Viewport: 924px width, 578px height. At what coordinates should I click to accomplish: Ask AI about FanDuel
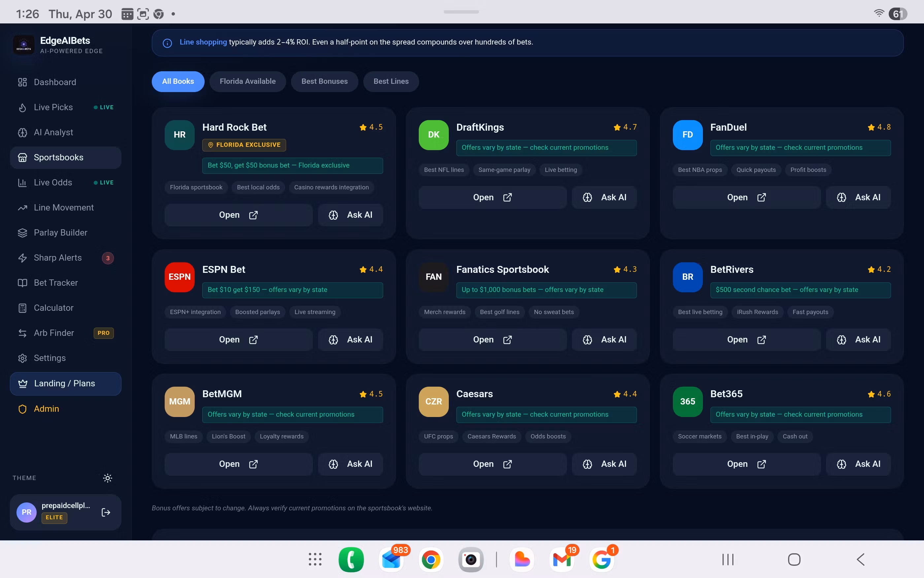tap(859, 197)
